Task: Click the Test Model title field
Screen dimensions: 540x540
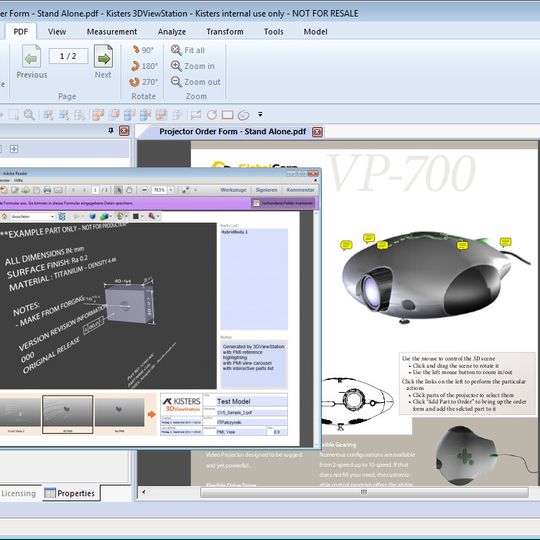Action: (251, 401)
